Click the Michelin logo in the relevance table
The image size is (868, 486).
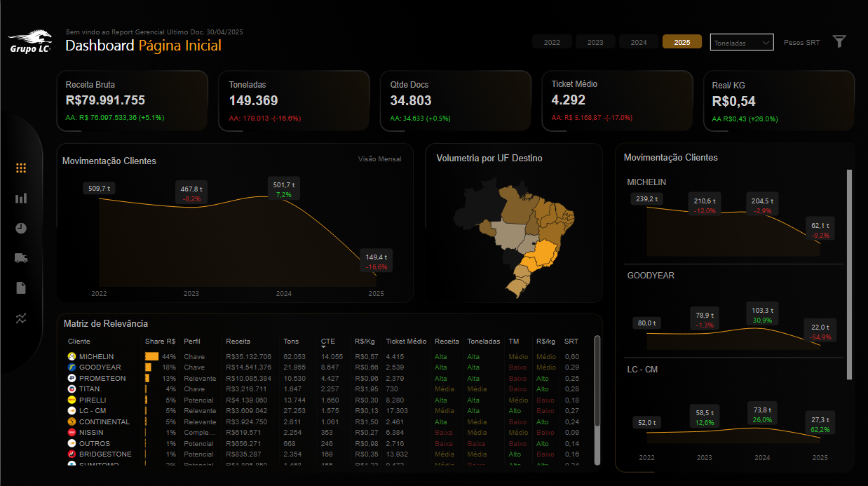(72, 356)
